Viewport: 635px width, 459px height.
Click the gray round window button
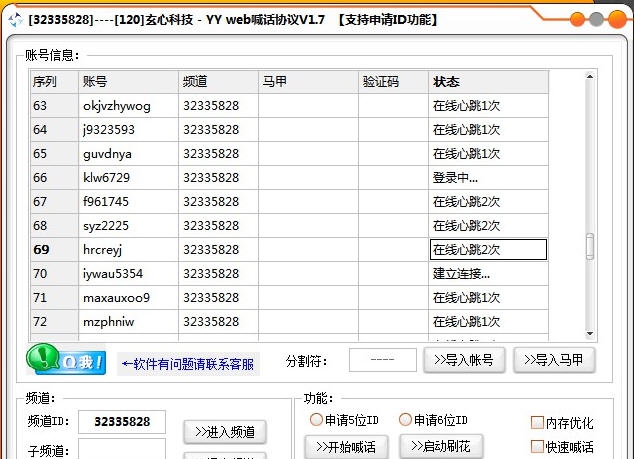click(596, 19)
